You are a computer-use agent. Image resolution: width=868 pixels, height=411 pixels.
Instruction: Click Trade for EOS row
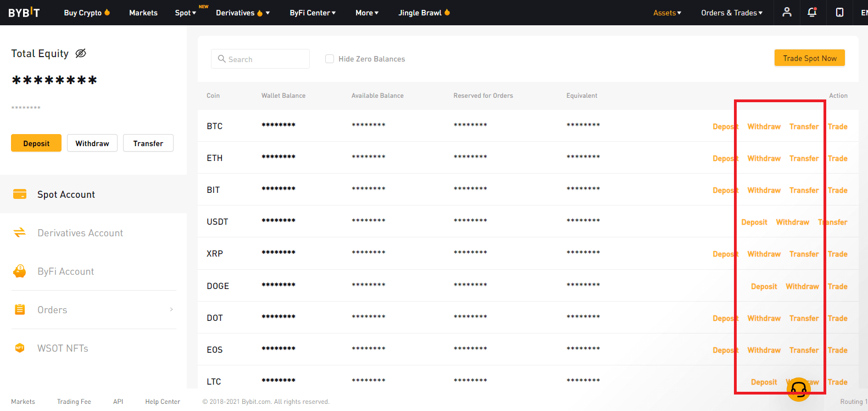837,350
